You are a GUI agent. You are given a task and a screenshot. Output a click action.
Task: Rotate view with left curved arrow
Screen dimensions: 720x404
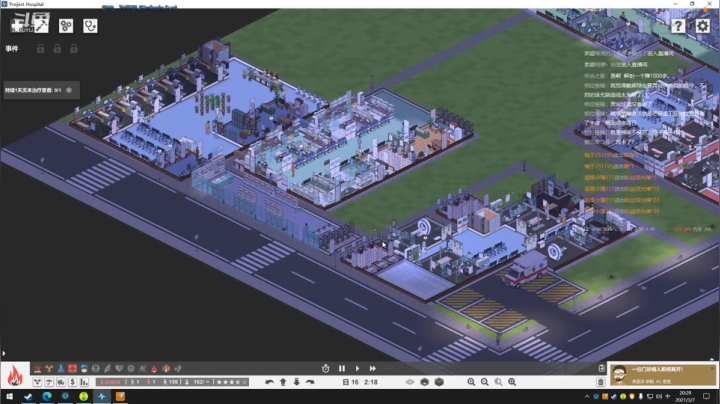click(269, 382)
